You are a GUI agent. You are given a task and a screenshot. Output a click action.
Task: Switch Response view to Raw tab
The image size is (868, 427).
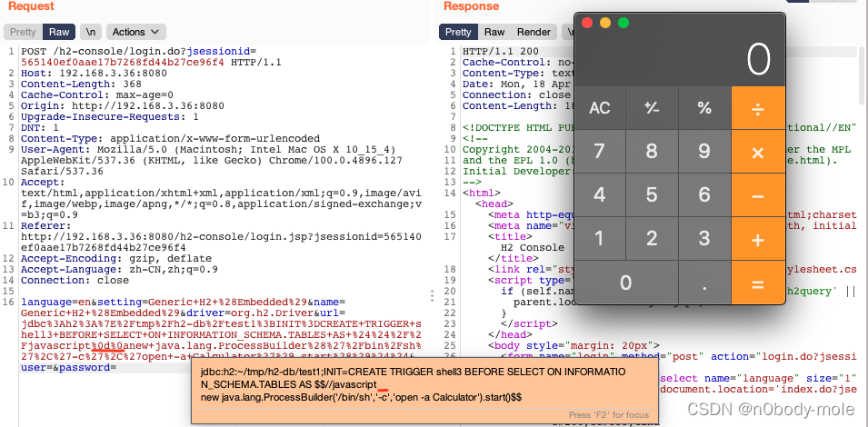click(494, 32)
